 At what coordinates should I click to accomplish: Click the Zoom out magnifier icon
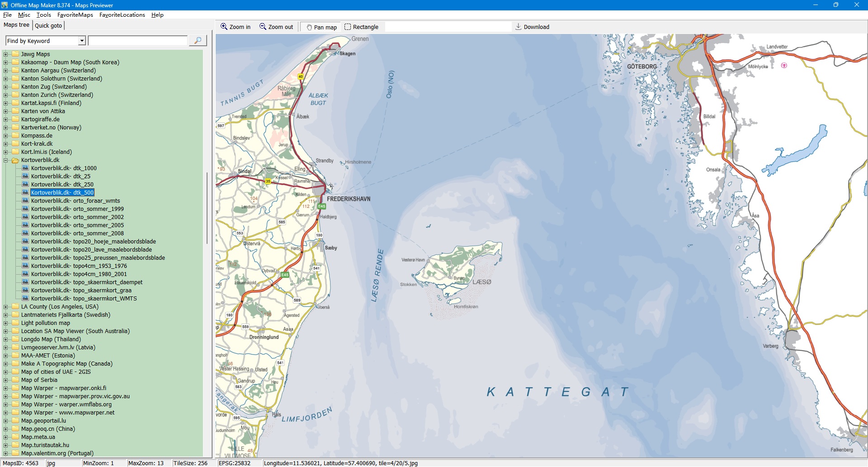263,27
